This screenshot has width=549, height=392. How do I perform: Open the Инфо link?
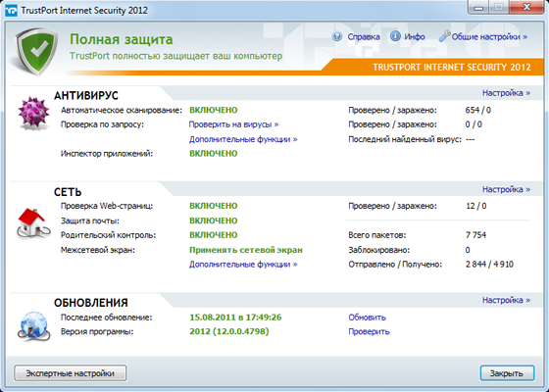(x=415, y=37)
